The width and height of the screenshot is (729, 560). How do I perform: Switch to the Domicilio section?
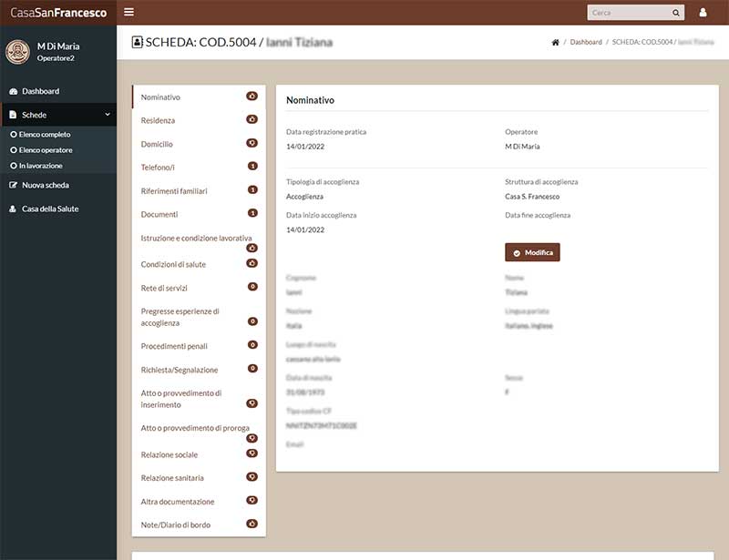click(x=199, y=144)
